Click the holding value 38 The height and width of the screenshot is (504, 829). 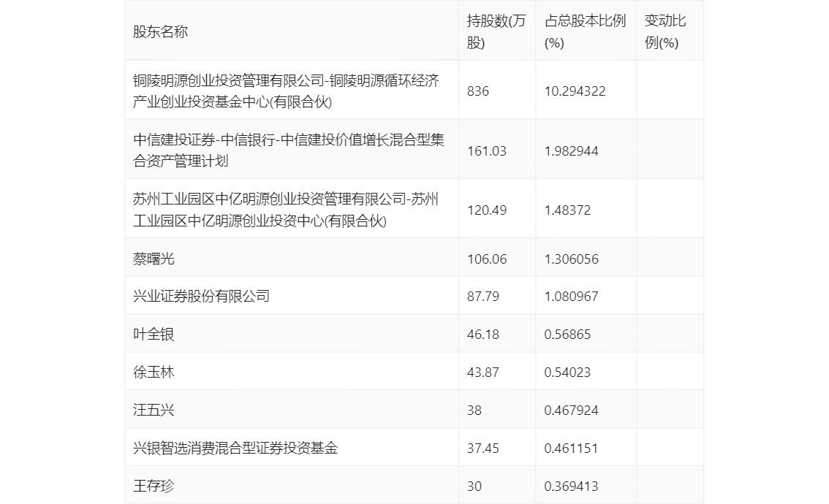click(x=474, y=411)
